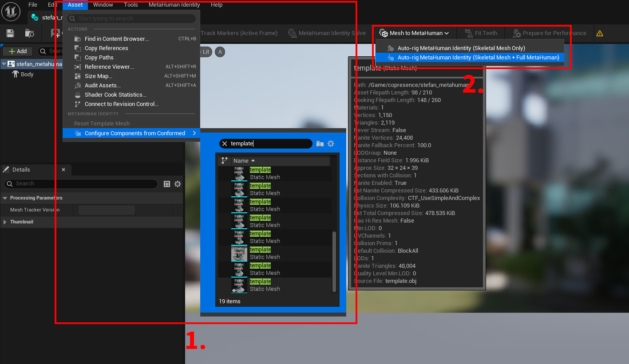The image size is (629, 364).
Task: Click the Body component icon in tree
Action: [16, 74]
